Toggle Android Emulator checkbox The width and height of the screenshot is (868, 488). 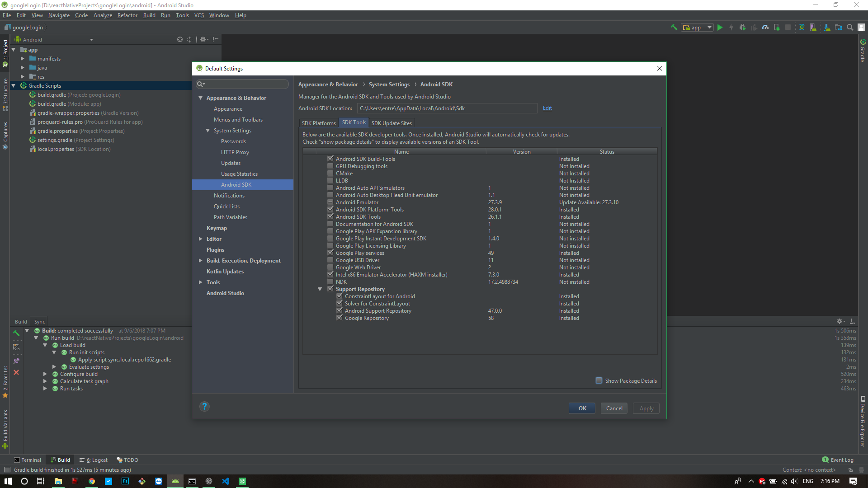330,202
